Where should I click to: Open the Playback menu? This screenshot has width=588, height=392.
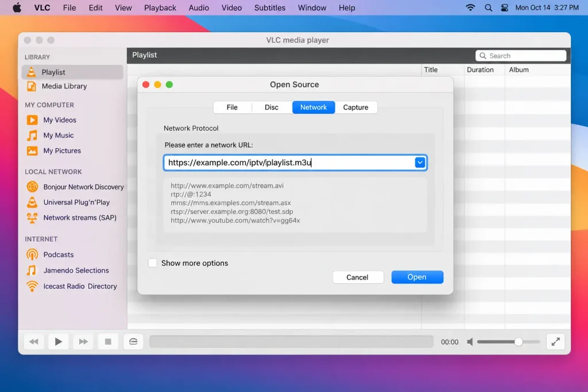tap(160, 7)
